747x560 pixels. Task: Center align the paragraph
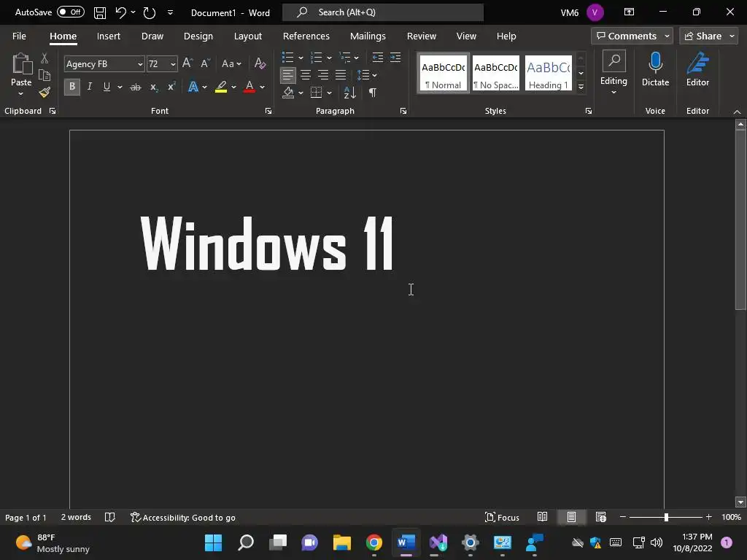coord(306,75)
